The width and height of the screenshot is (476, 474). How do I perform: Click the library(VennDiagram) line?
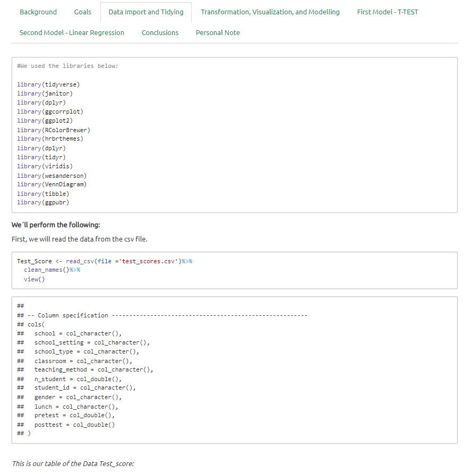(52, 184)
